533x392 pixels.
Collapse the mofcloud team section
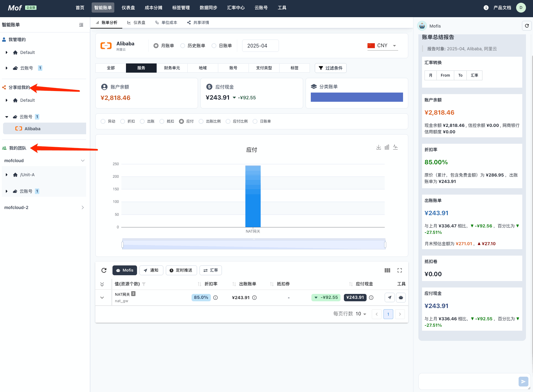(x=83, y=161)
